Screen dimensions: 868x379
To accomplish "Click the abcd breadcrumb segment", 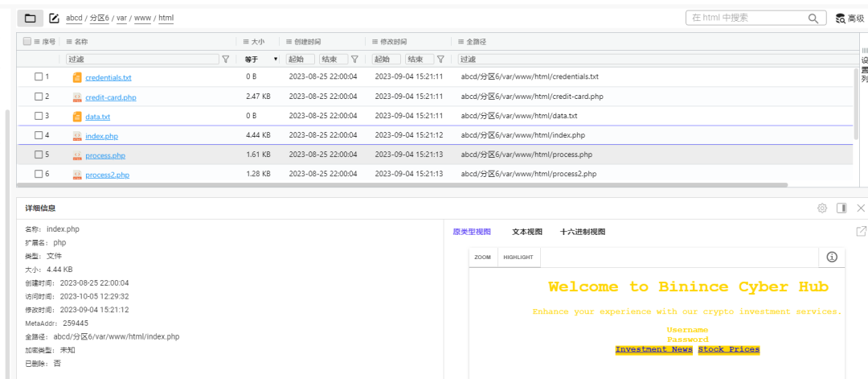I will tap(74, 19).
